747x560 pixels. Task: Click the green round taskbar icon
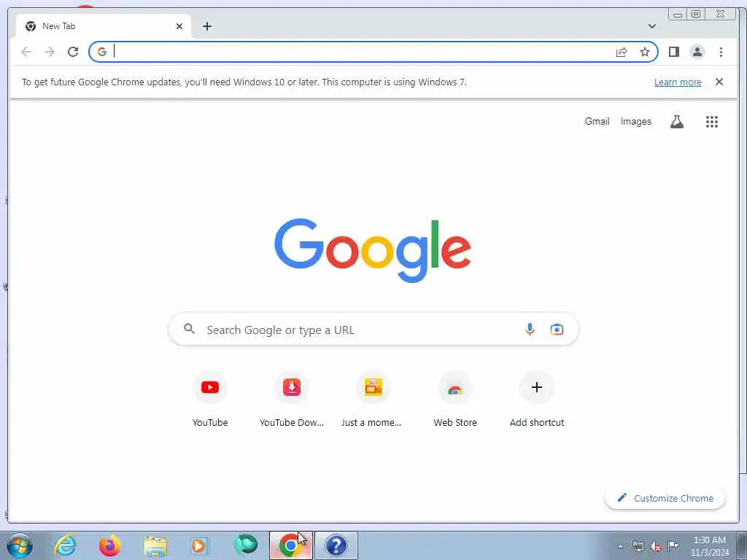pos(246,545)
